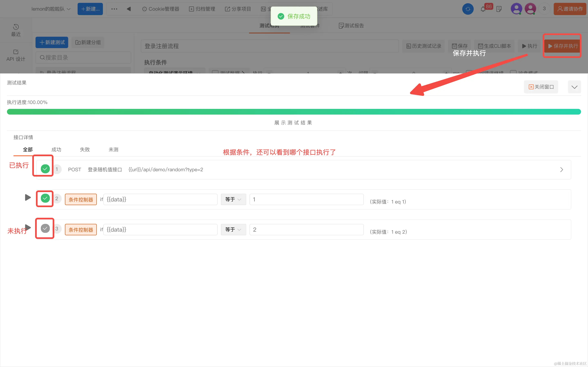
Task: Click the notes icon beside the bell
Action: 499,9
